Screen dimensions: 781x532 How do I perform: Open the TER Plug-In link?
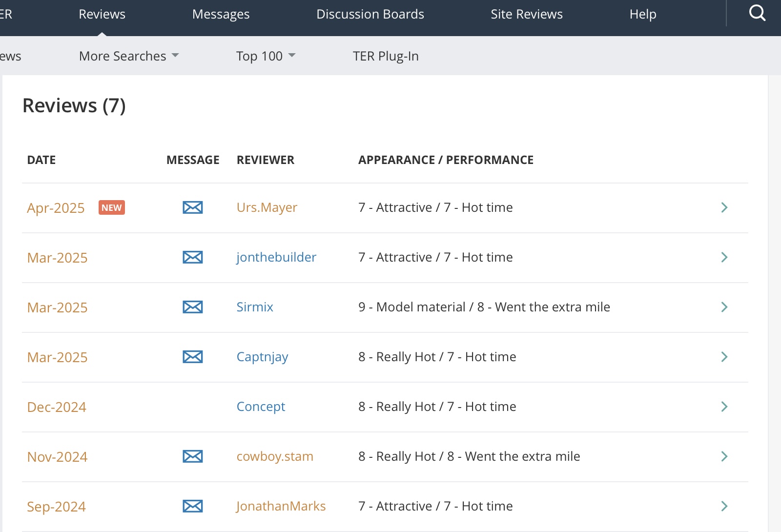[x=386, y=56]
